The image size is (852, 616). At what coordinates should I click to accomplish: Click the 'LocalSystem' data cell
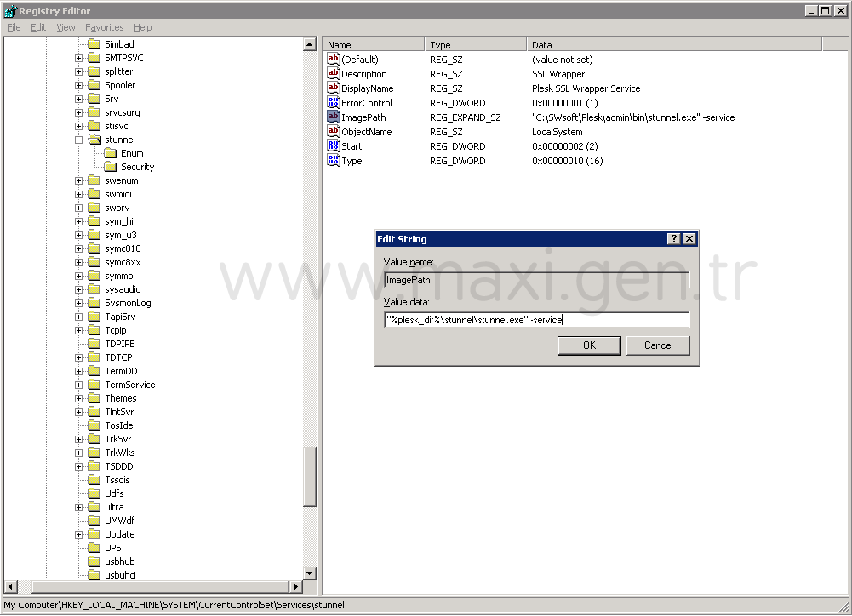tap(557, 132)
